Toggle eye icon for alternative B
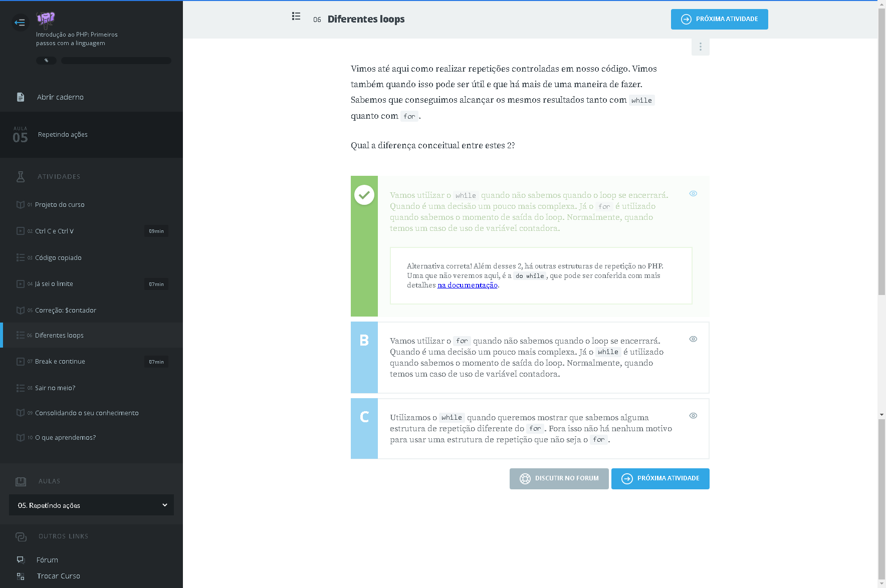The width and height of the screenshot is (886, 588). click(693, 339)
